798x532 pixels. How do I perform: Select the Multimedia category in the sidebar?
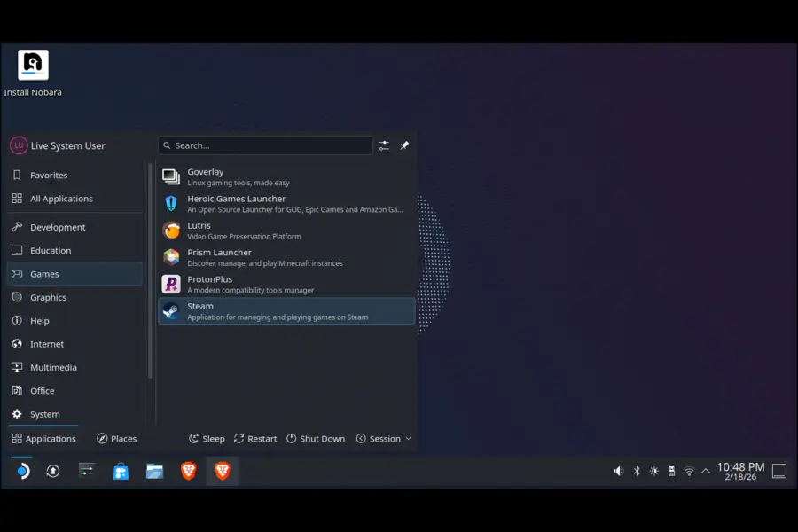point(53,367)
